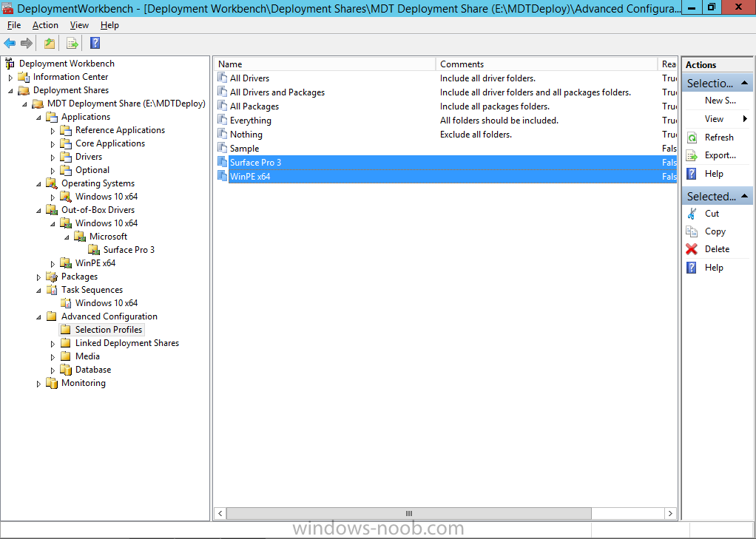Open the View menu in menu bar
756x539 pixels.
coord(79,25)
